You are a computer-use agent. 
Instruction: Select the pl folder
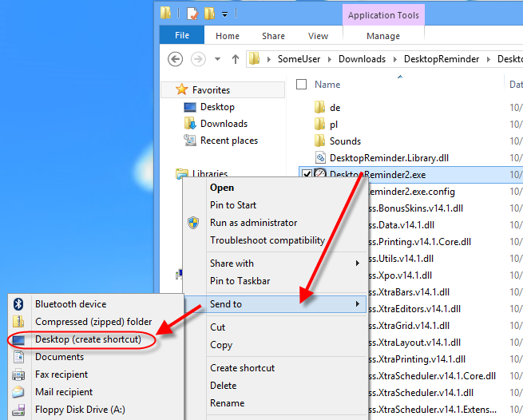tap(334, 125)
